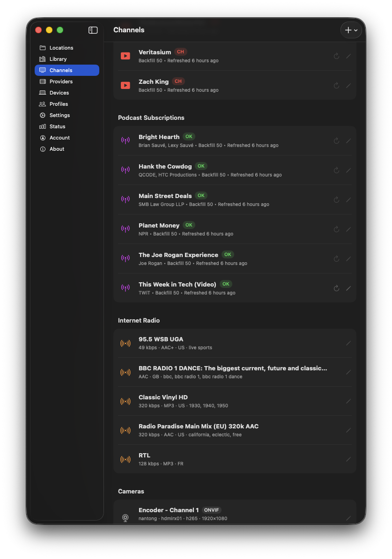This screenshot has width=392, height=559.
Task: Toggle the sidebar visibility button
Action: (93, 30)
